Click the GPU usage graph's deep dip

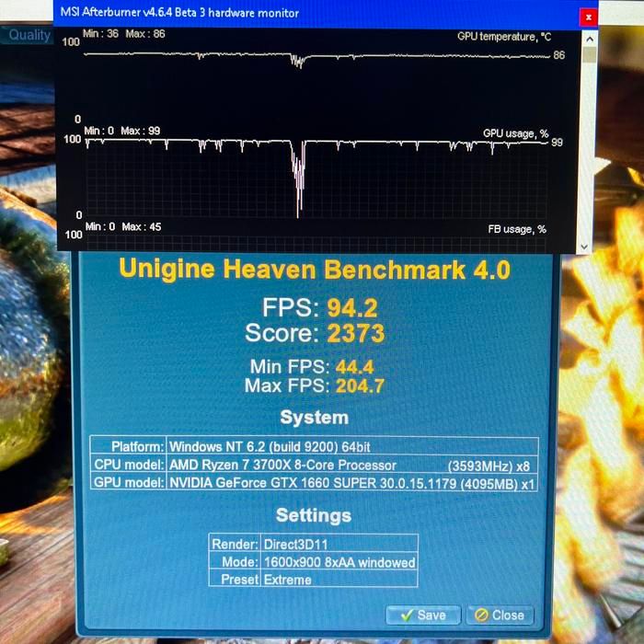tap(298, 184)
